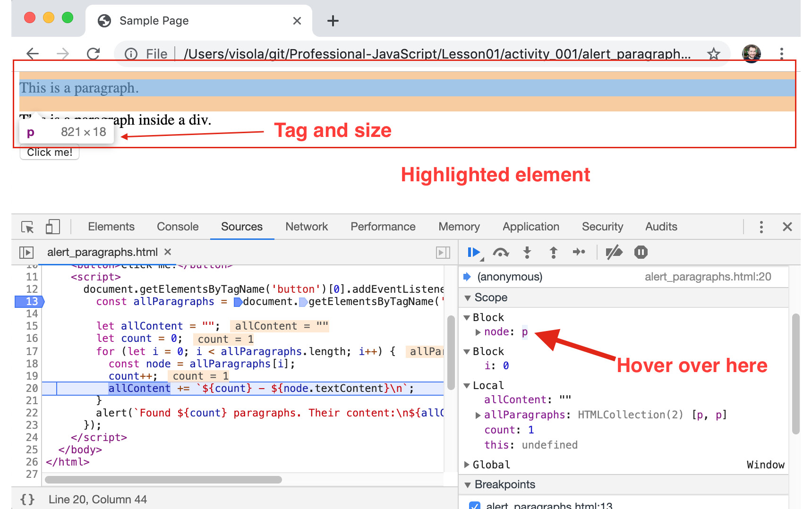Reload the page

[94, 54]
